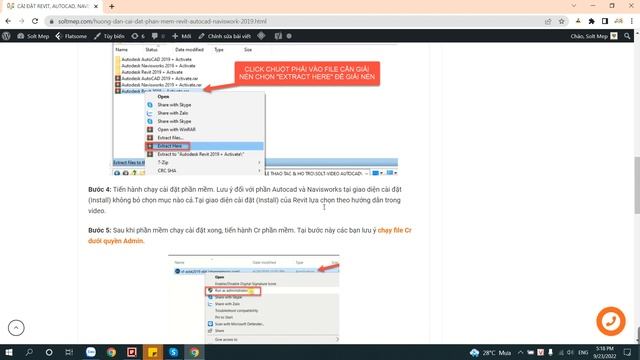Viewport: 640px width, 360px height.
Task: Click the page vertical scrollbar thumb
Action: pos(637,184)
